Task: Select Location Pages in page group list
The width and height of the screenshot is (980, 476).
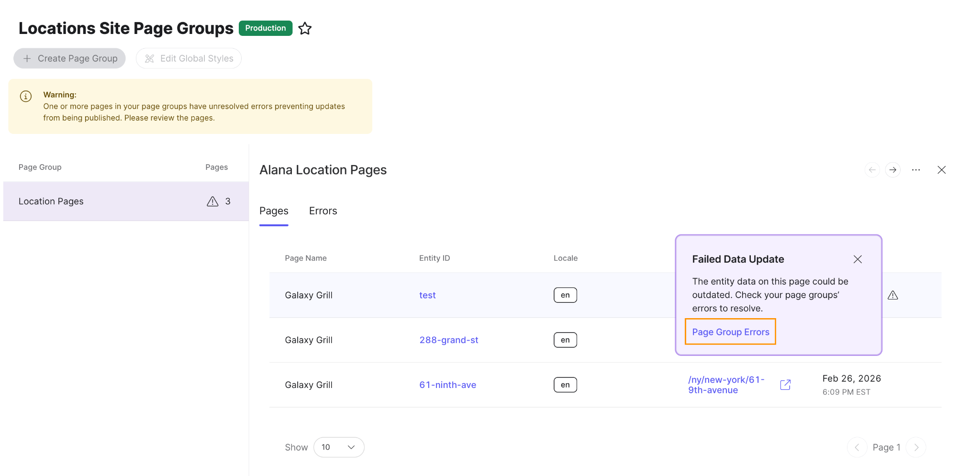Action: (x=51, y=201)
